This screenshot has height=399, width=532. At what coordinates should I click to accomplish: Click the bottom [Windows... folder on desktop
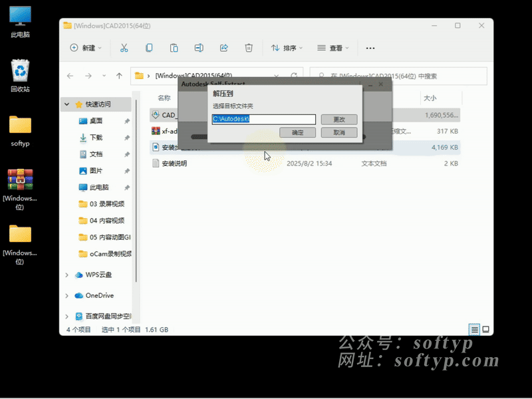click(20, 244)
